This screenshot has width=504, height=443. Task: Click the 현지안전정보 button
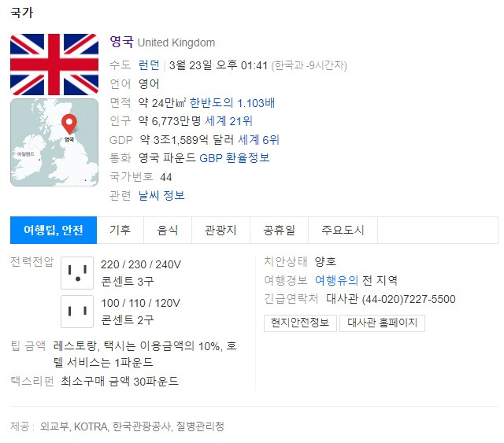(x=300, y=323)
